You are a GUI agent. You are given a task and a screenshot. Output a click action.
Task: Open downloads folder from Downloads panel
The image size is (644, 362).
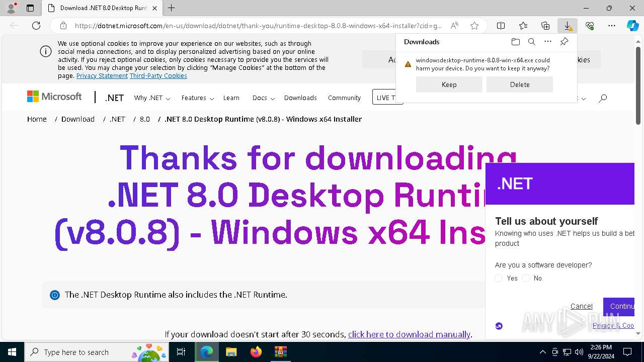point(516,42)
